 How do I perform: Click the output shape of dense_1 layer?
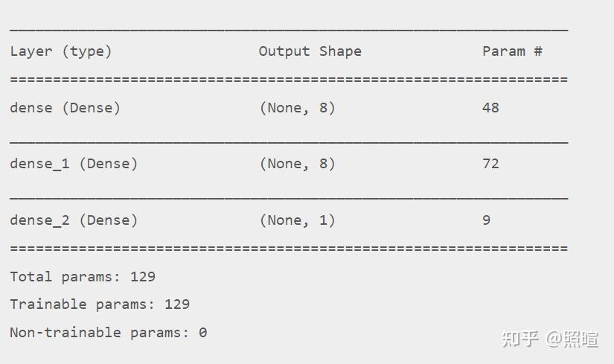297,164
